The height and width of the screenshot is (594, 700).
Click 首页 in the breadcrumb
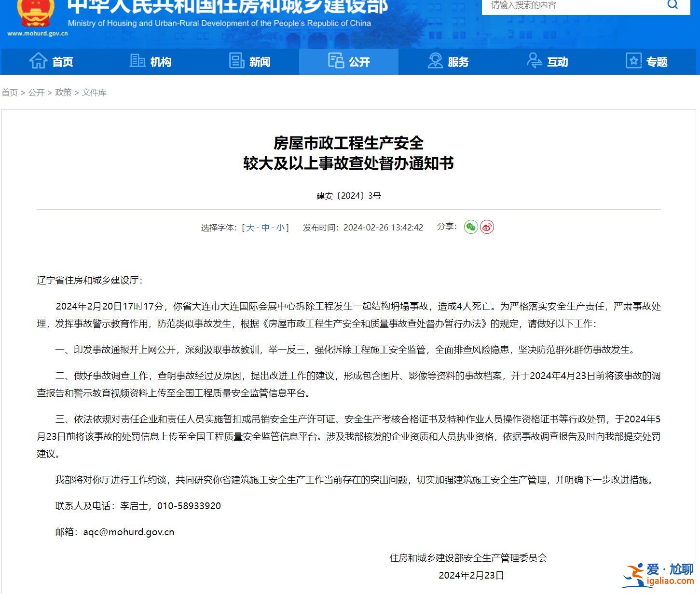click(10, 93)
